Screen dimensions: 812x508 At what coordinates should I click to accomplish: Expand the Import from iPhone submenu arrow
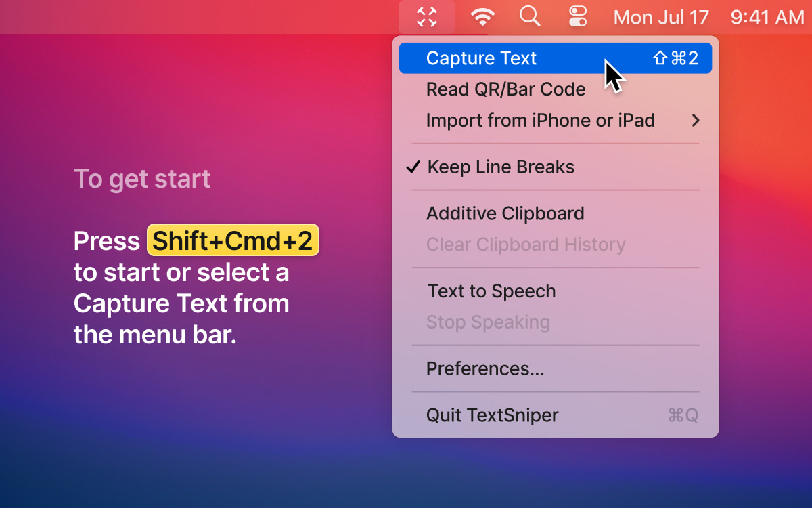pyautogui.click(x=695, y=121)
